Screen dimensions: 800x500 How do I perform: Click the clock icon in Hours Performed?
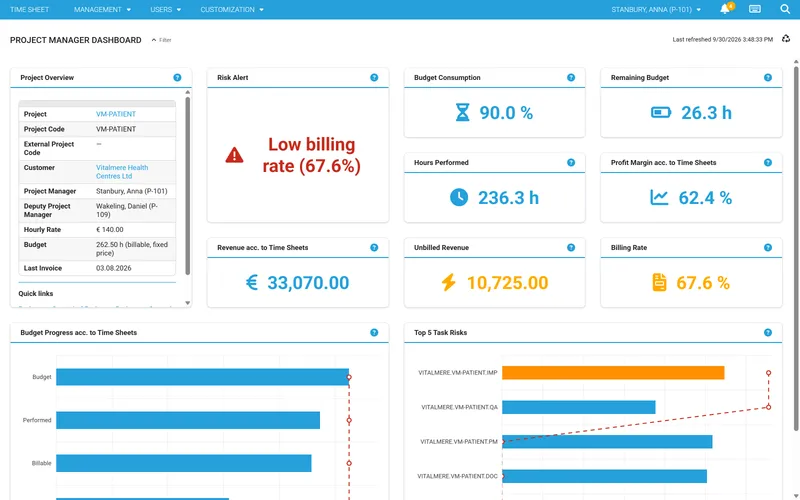click(x=459, y=197)
